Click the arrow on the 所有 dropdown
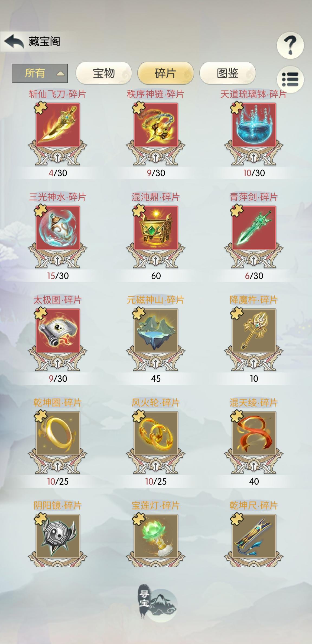The height and width of the screenshot is (644, 312). point(60,73)
